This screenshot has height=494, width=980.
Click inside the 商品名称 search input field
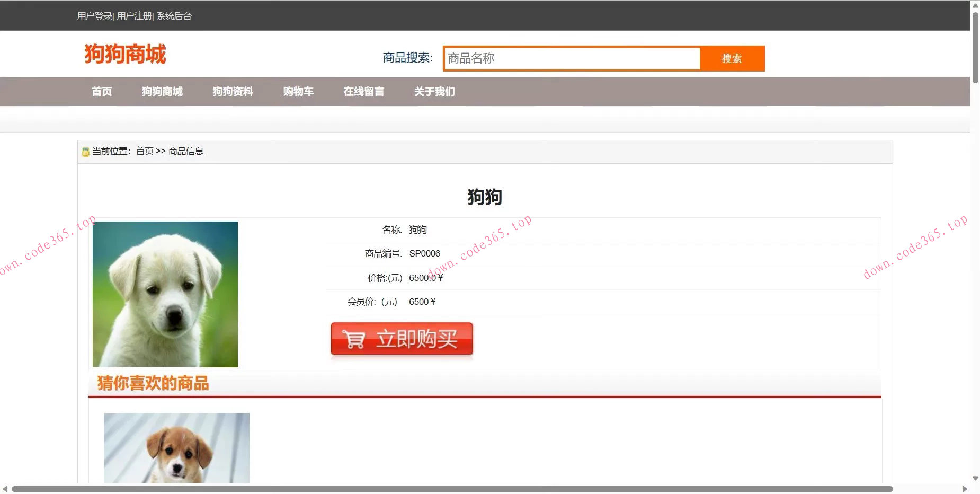click(572, 58)
